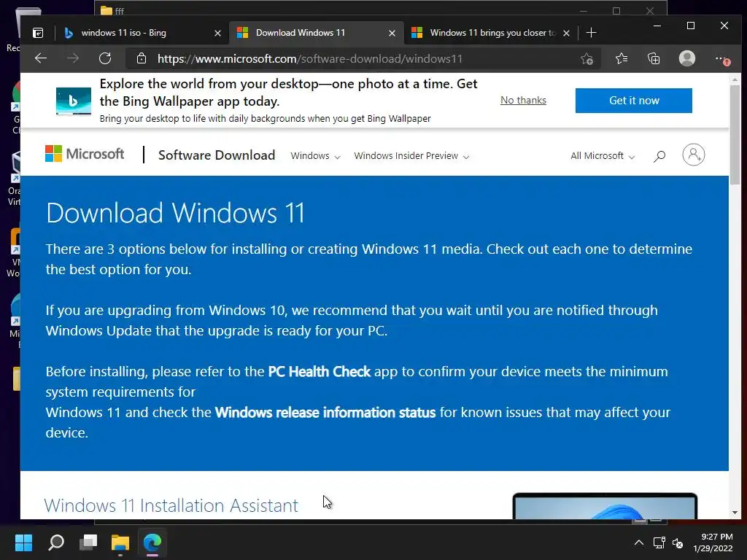Click the Microsoft logo
This screenshot has width=747, height=560.
85,154
